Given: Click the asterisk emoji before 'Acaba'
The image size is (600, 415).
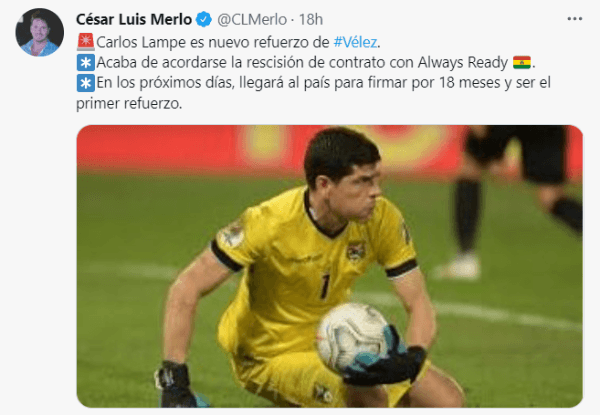Looking at the screenshot, I should pyautogui.click(x=85, y=62).
